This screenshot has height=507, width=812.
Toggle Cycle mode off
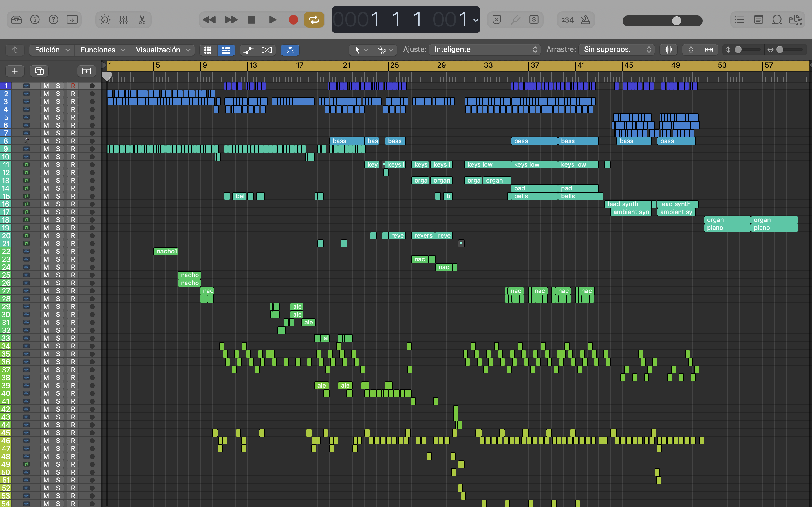pyautogui.click(x=314, y=20)
